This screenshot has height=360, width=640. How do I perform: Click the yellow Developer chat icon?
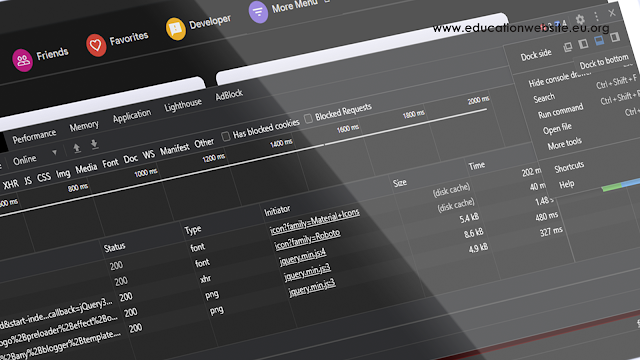tap(176, 29)
